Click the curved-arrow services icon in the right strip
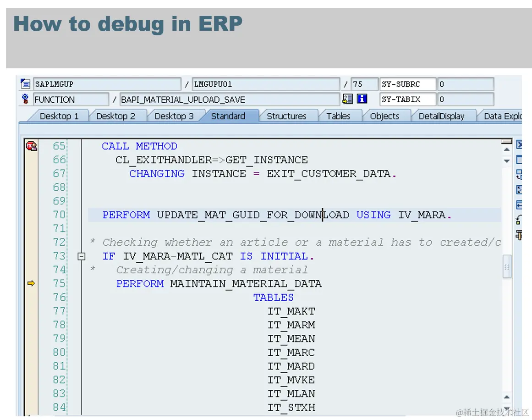This screenshot has width=532, height=420. 519,220
